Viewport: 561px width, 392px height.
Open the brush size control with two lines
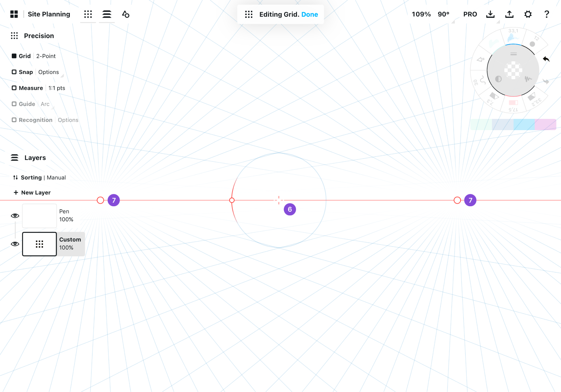click(513, 54)
